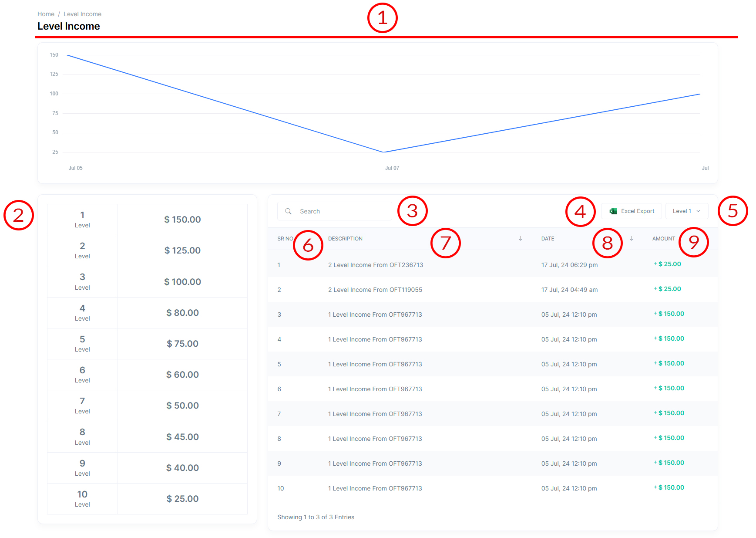Click the Level Income breadcrumb item
The height and width of the screenshot is (538, 756).
click(x=82, y=14)
